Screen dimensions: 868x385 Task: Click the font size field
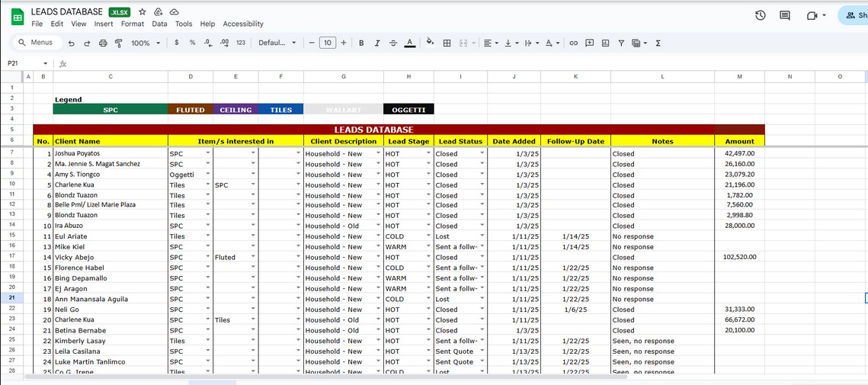pos(328,43)
